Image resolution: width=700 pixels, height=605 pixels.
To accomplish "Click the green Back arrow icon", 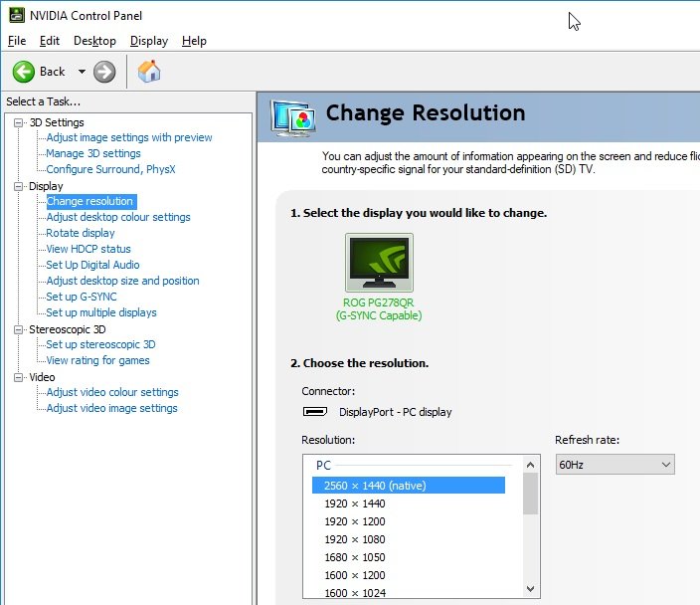I will [x=23, y=72].
